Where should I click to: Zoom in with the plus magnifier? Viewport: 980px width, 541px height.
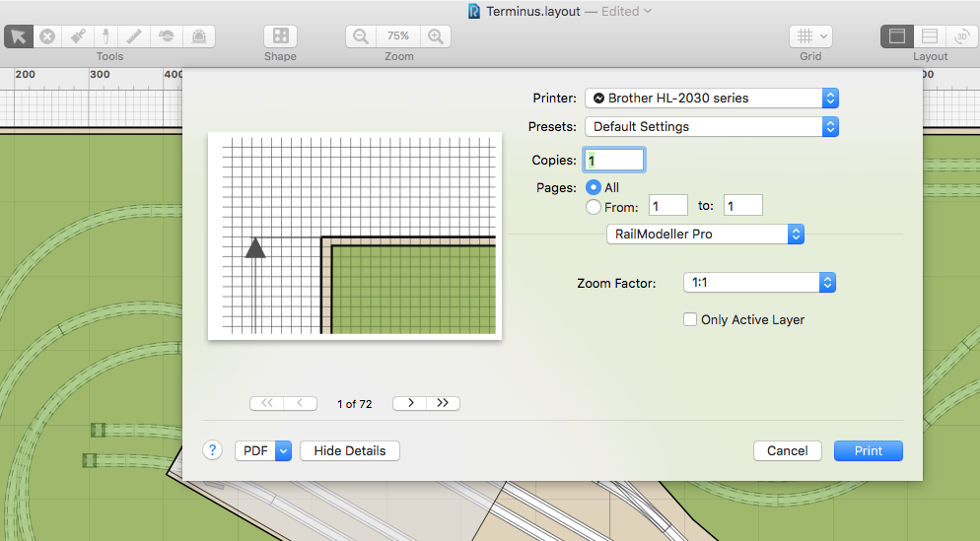pyautogui.click(x=435, y=36)
